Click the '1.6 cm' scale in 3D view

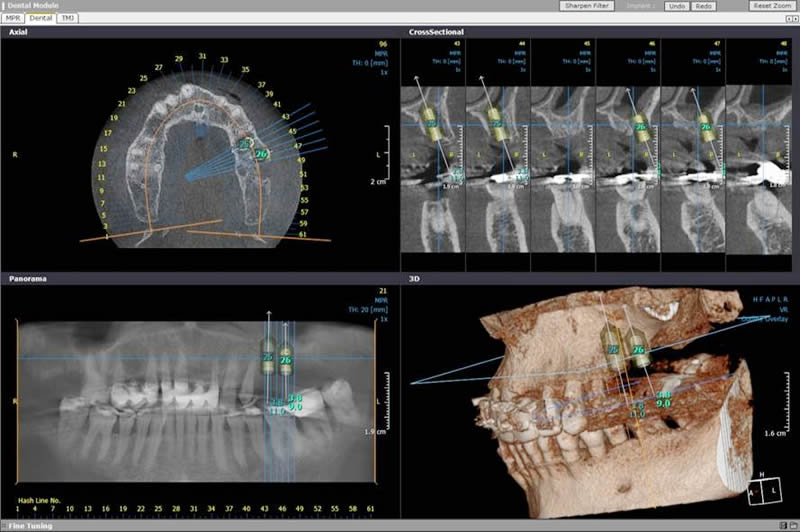(775, 434)
